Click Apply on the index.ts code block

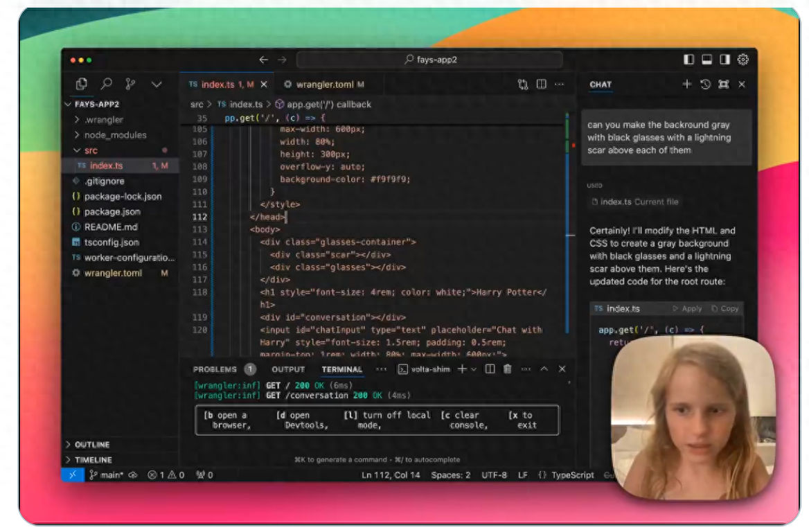(x=687, y=308)
